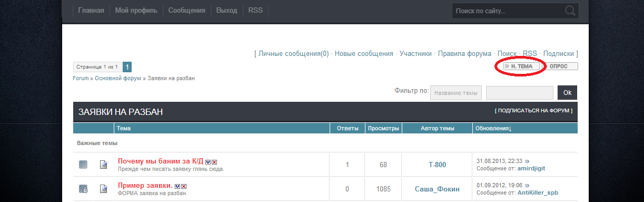
Task: Click the red X icon after Почему мы баним title
Action: (214, 162)
